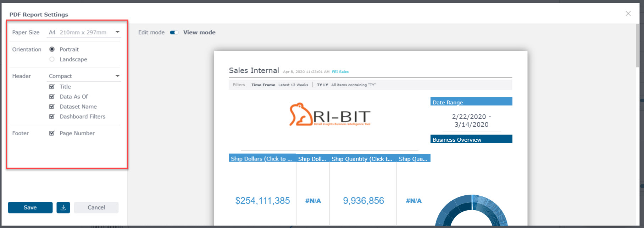The image size is (644, 228).
Task: Click the FEI Sales dataset link
Action: tap(340, 72)
